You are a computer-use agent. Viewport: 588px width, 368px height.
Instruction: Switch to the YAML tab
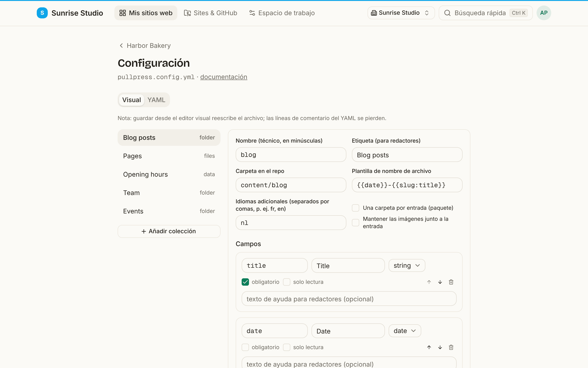(x=156, y=100)
